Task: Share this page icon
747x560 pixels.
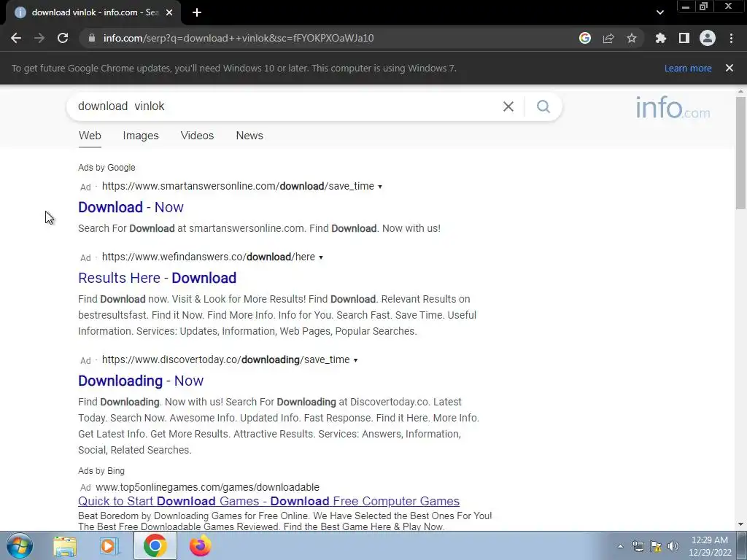Action: (608, 38)
